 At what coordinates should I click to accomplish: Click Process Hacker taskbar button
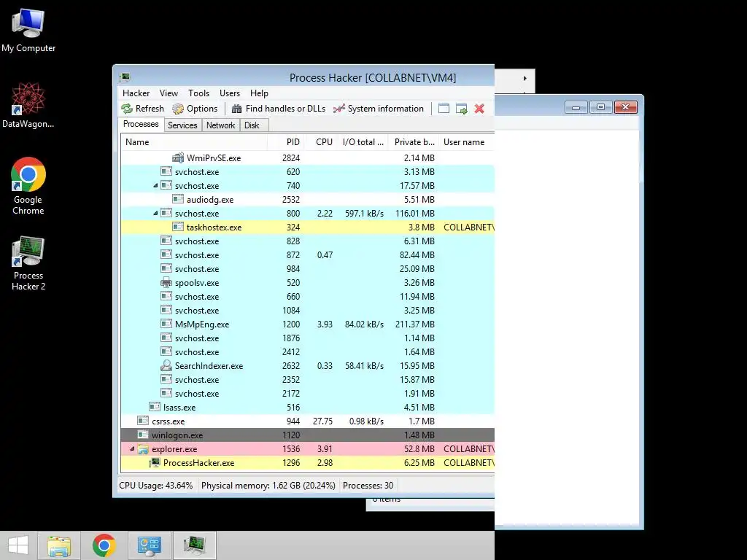[195, 545]
